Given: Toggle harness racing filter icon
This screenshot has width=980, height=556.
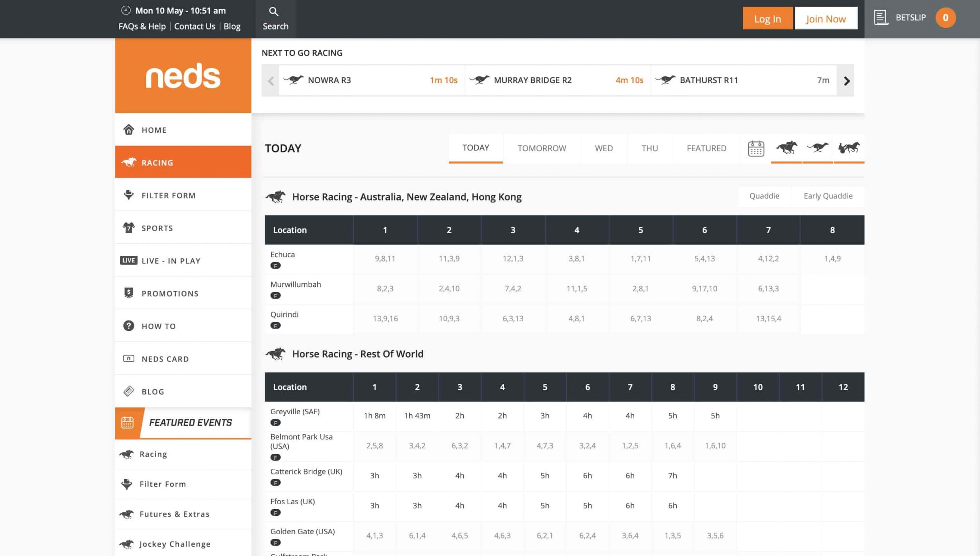Looking at the screenshot, I should pyautogui.click(x=849, y=148).
